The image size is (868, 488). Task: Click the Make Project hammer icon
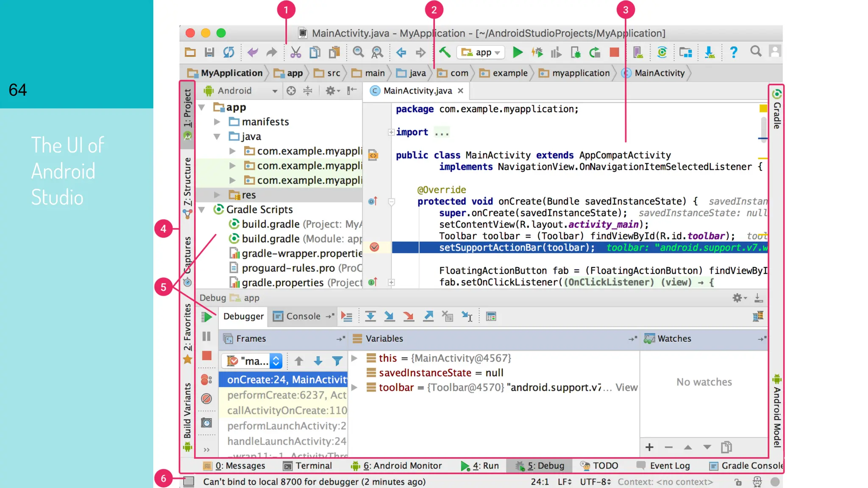click(445, 53)
